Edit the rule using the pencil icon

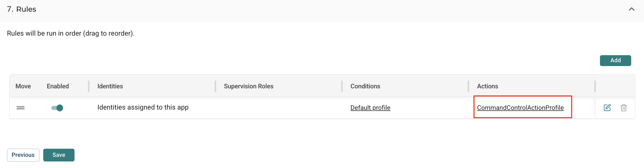607,108
